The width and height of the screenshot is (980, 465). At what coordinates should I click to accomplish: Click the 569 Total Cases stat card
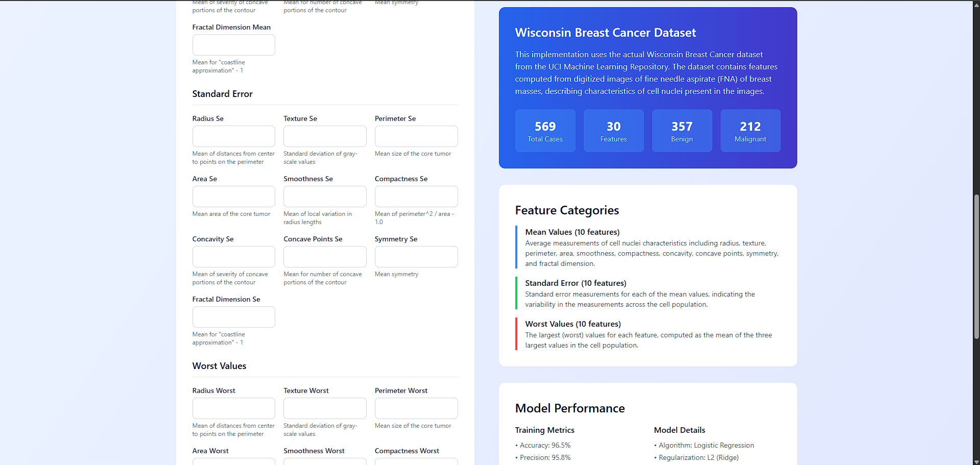(545, 131)
